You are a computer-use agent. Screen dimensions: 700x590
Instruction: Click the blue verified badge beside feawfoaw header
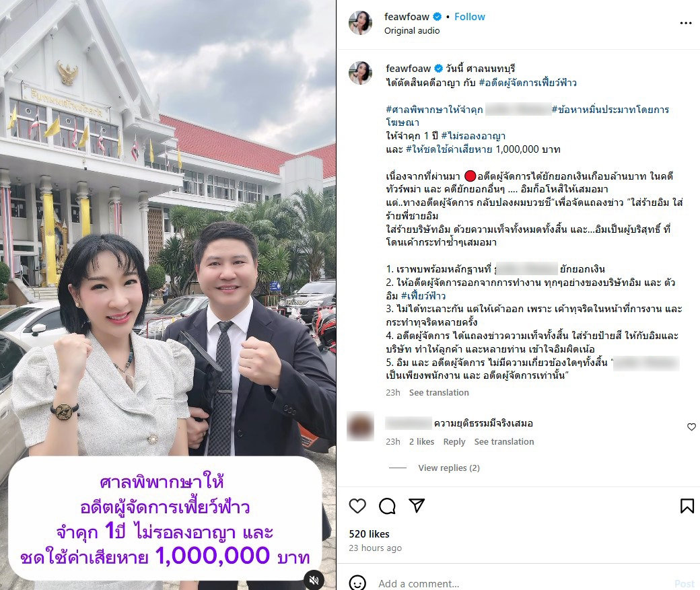point(438,17)
